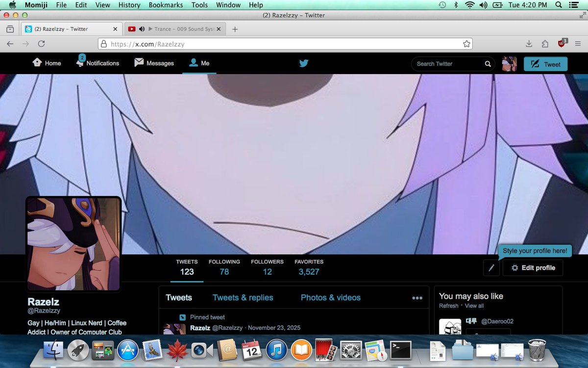Open the uBlock Origin shield icon
The height and width of the screenshot is (368, 588).
pyautogui.click(x=562, y=43)
